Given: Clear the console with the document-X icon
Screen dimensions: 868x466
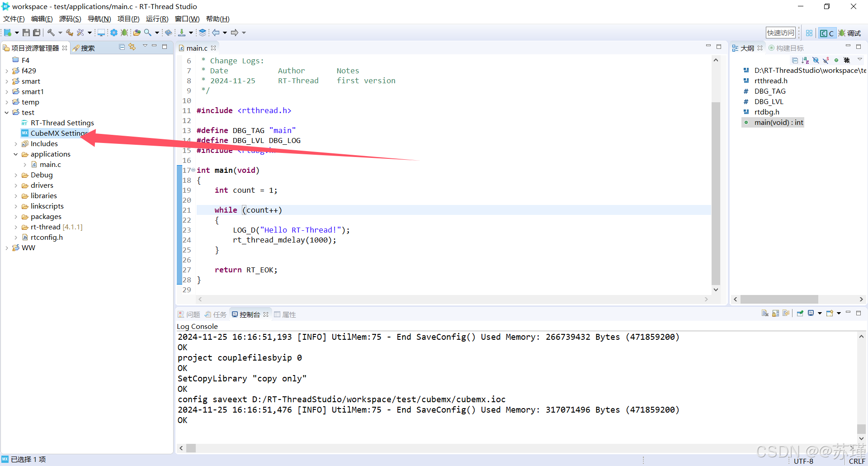Looking at the screenshot, I should tap(765, 313).
